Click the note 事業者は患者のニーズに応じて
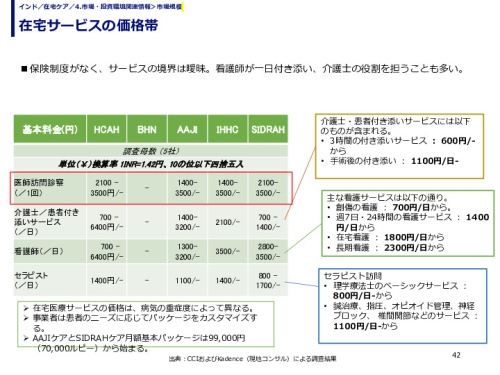The height and width of the screenshot is (375, 500). pos(140,323)
